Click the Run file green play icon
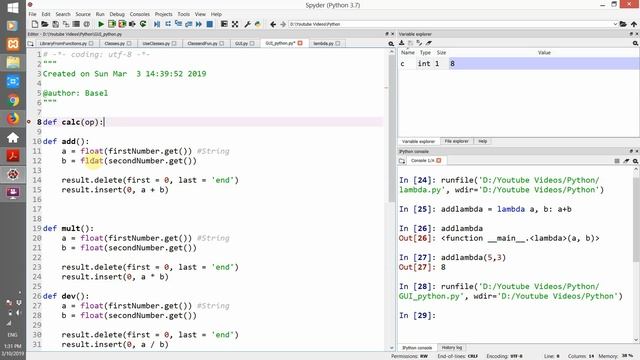 pyautogui.click(x=101, y=24)
